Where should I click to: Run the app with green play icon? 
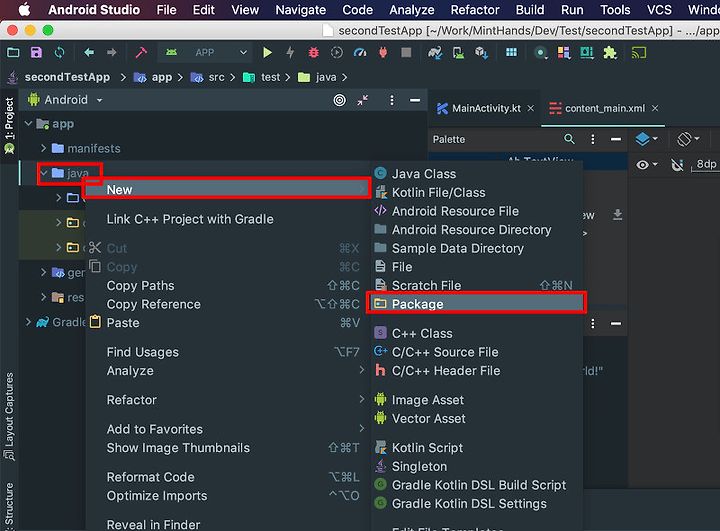(x=267, y=52)
